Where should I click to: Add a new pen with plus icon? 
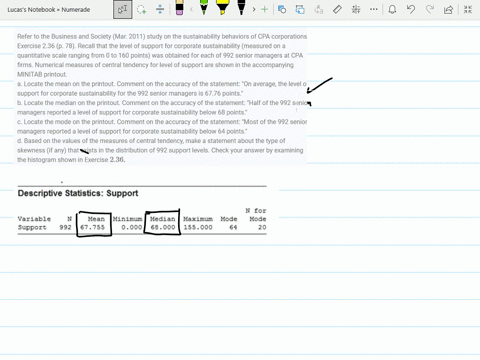pyautogui.click(x=264, y=9)
